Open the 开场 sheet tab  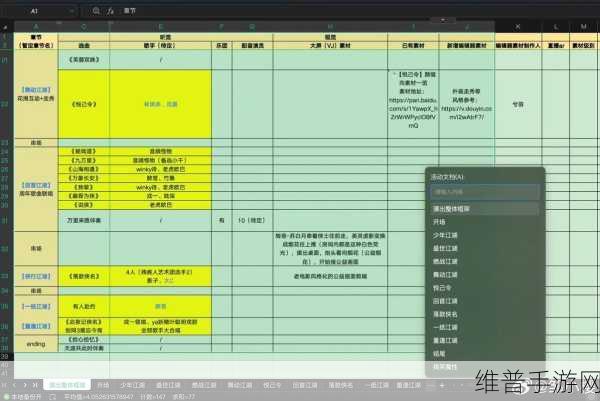(103, 385)
